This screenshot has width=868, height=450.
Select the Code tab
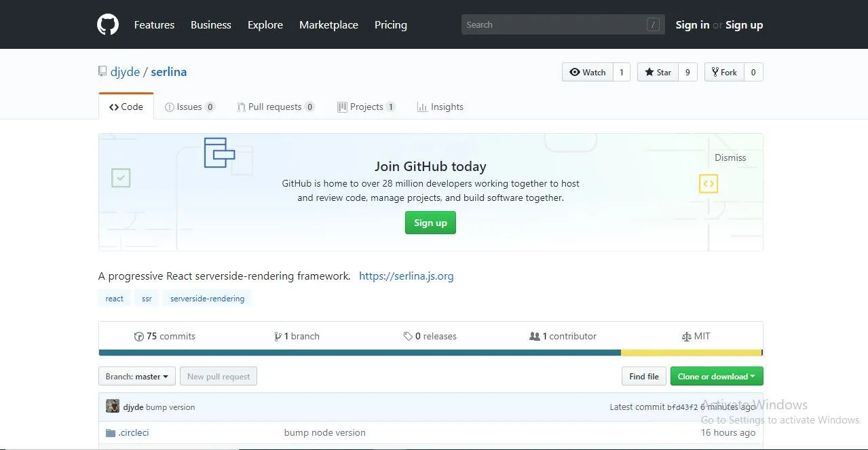(126, 107)
